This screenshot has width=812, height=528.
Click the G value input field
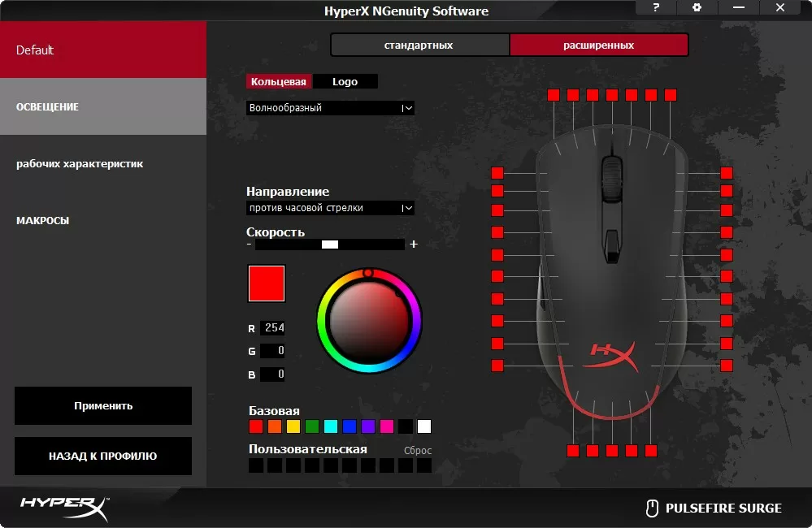click(272, 350)
